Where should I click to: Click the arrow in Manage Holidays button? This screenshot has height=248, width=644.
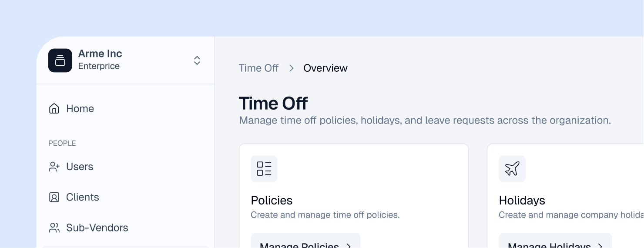tap(600, 245)
